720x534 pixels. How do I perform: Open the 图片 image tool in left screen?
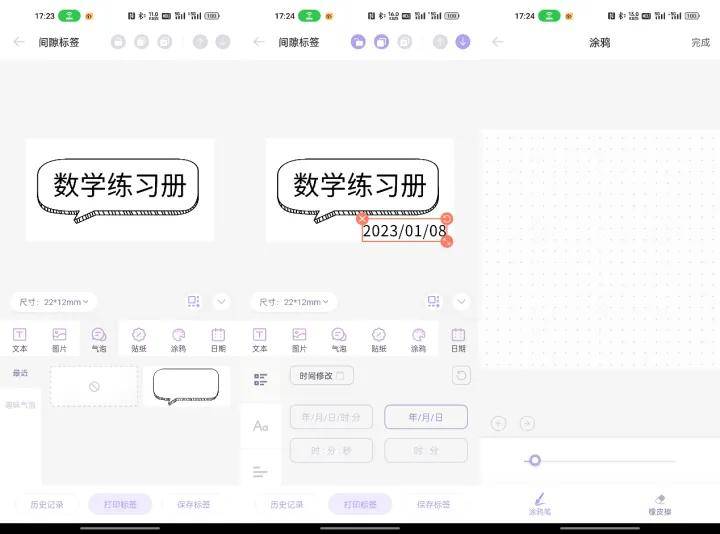(x=59, y=340)
